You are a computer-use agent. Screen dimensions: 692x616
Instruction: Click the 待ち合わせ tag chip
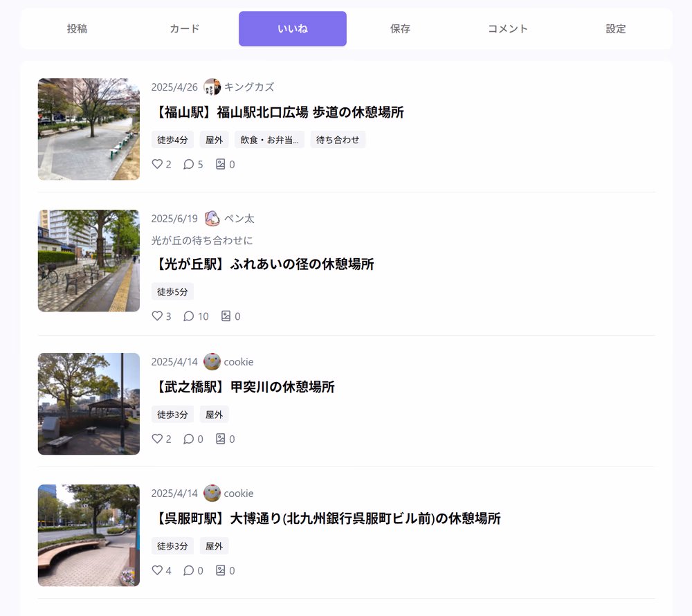[338, 138]
